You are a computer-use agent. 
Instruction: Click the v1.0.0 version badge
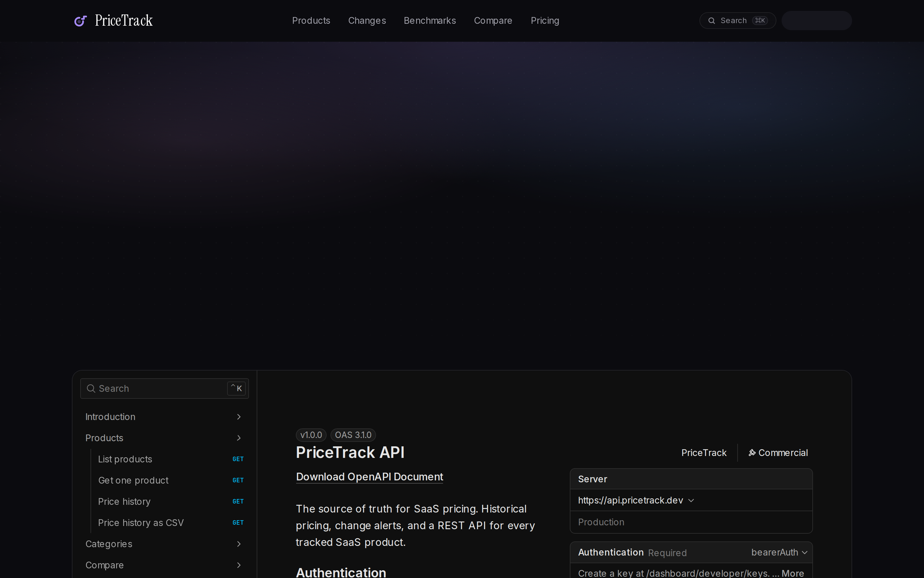311,435
